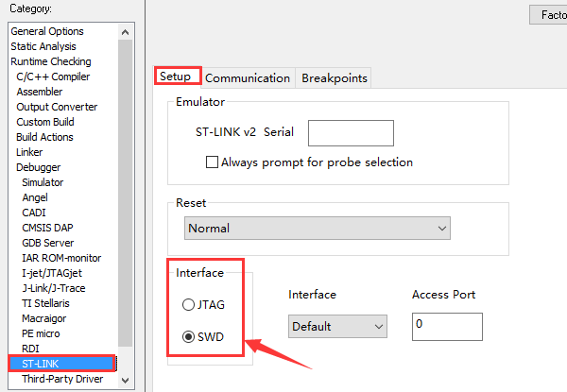
Task: Click the Factory settings button
Action: 548,15
